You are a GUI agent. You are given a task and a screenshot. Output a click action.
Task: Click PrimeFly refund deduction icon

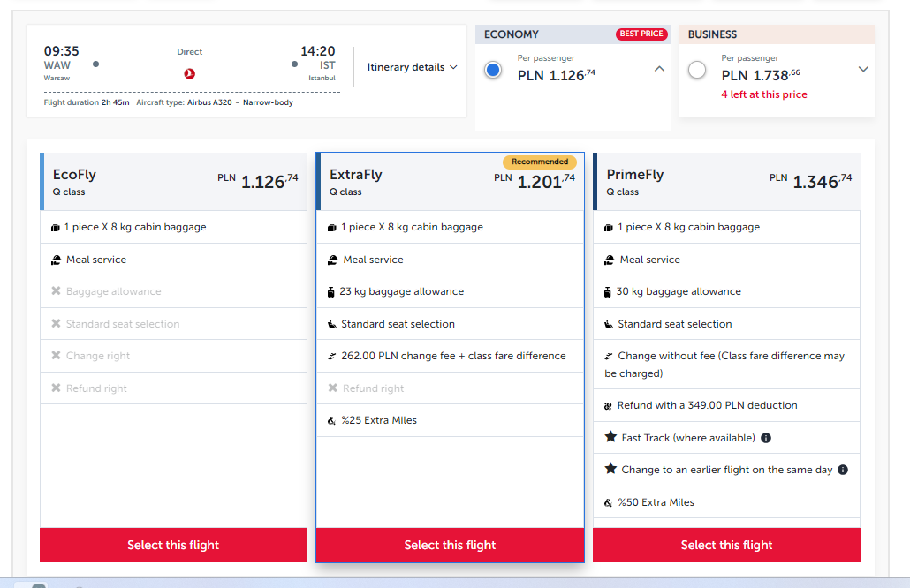point(608,406)
